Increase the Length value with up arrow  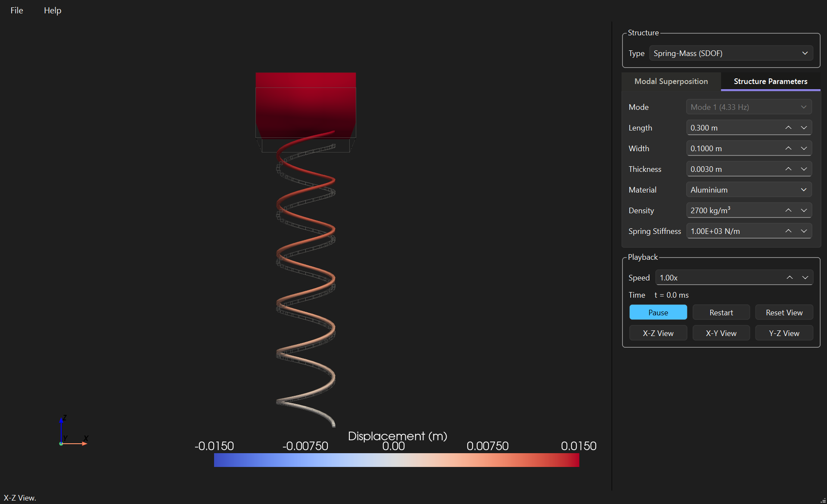(x=788, y=128)
